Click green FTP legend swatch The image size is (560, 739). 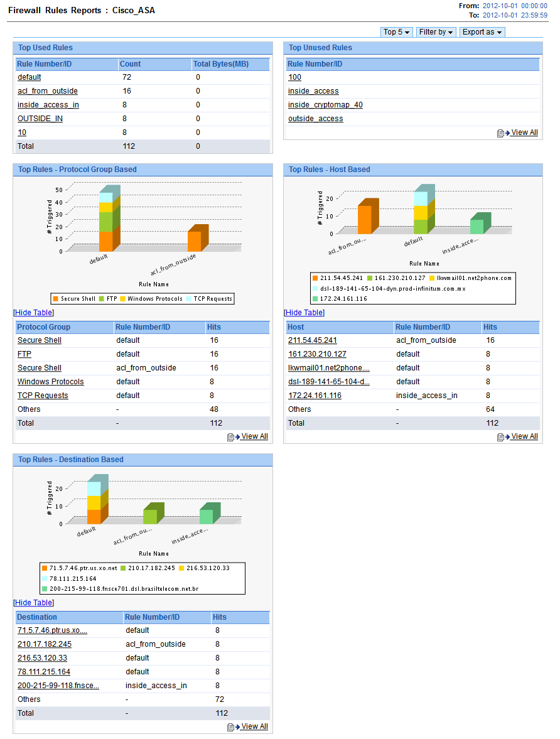(x=101, y=299)
